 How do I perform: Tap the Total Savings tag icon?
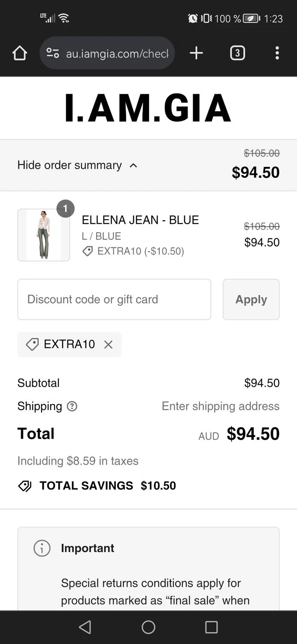tap(25, 486)
